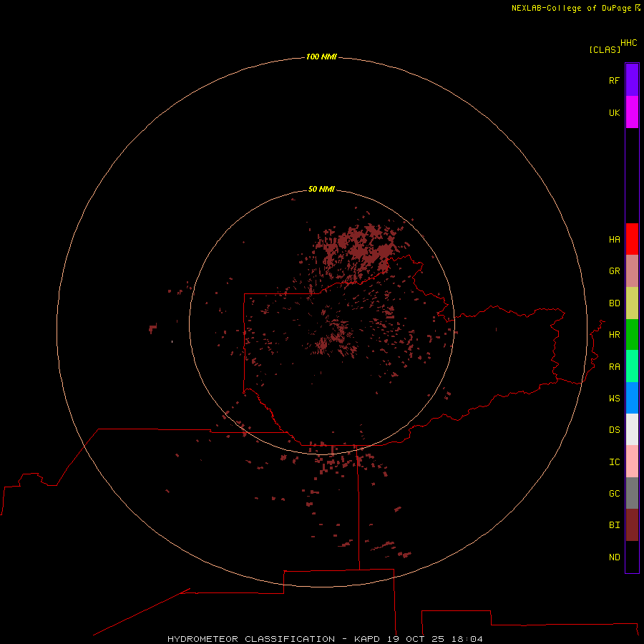644x644 pixels.
Task: Click the "19 OCT 25" date text
Action: coord(416,639)
